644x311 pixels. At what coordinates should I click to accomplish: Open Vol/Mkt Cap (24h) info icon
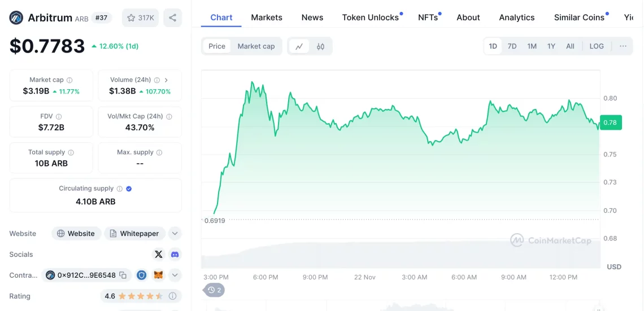169,116
